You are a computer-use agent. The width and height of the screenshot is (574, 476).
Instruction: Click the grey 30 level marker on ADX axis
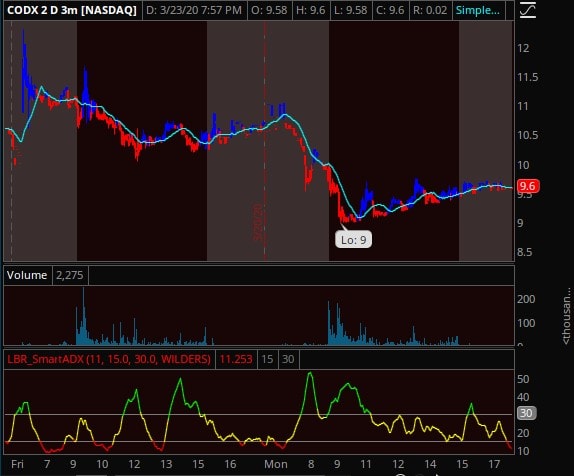[x=526, y=413]
